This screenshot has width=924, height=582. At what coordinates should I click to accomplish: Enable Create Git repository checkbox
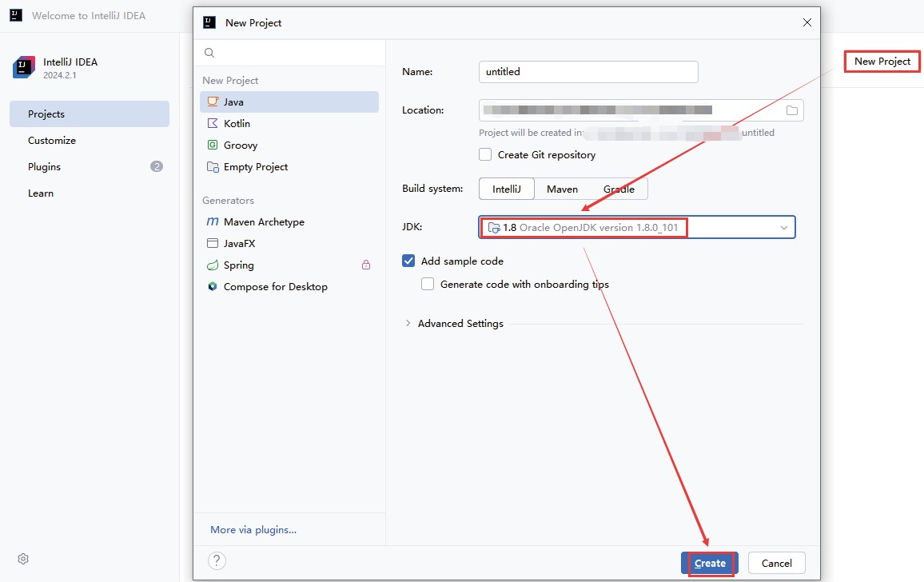485,154
